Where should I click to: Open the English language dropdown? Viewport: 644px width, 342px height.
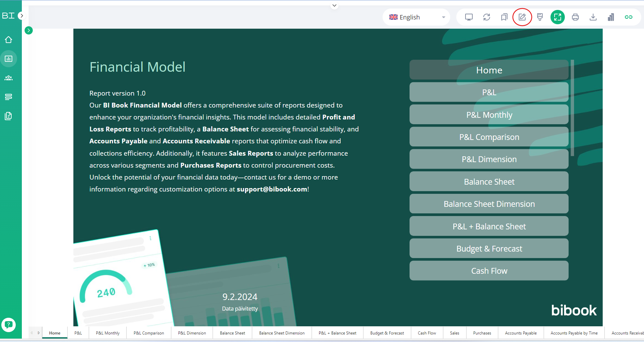[x=416, y=17]
